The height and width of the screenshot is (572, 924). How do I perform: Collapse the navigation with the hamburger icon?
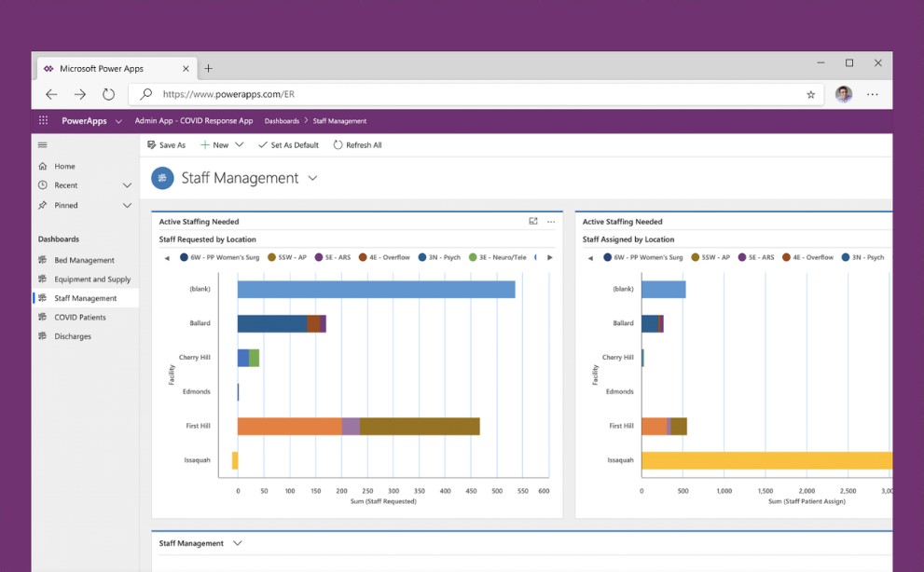pos(41,144)
